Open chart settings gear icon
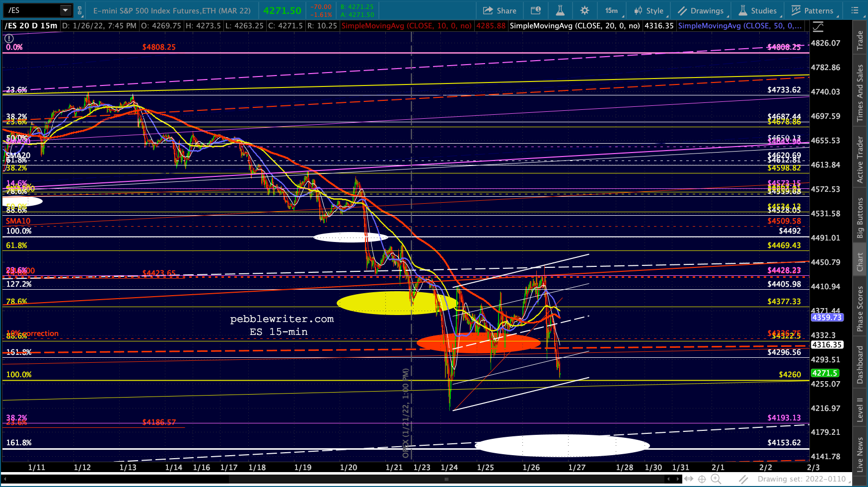The height and width of the screenshot is (487, 868). point(584,10)
